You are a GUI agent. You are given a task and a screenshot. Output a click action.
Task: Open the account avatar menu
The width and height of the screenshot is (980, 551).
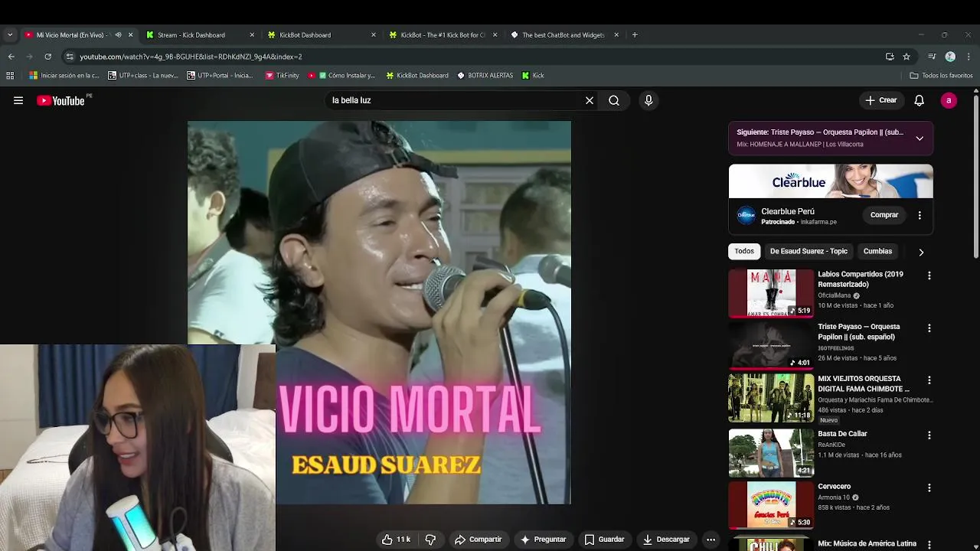[x=949, y=100]
